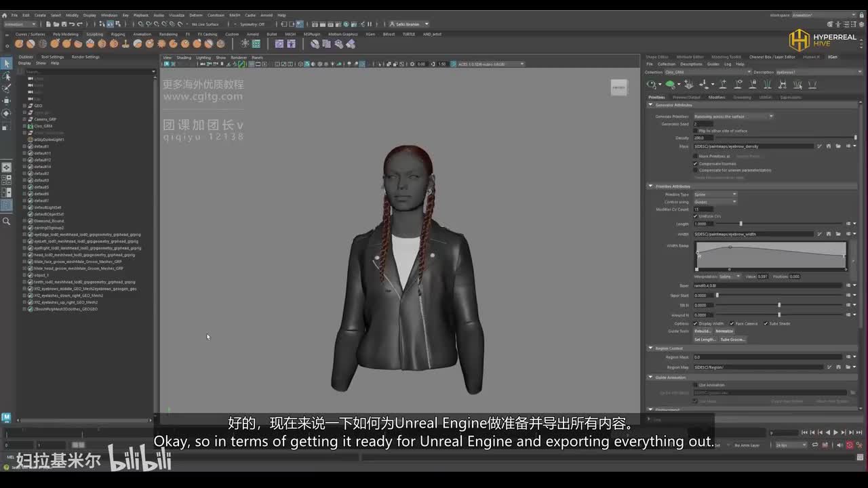Viewport: 868px width, 488px height.
Task: Open the Render Settings tab beside the Outliner
Action: (85, 57)
